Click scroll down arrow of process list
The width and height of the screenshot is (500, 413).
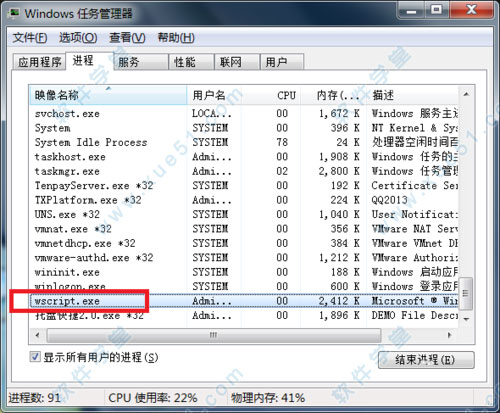466,319
